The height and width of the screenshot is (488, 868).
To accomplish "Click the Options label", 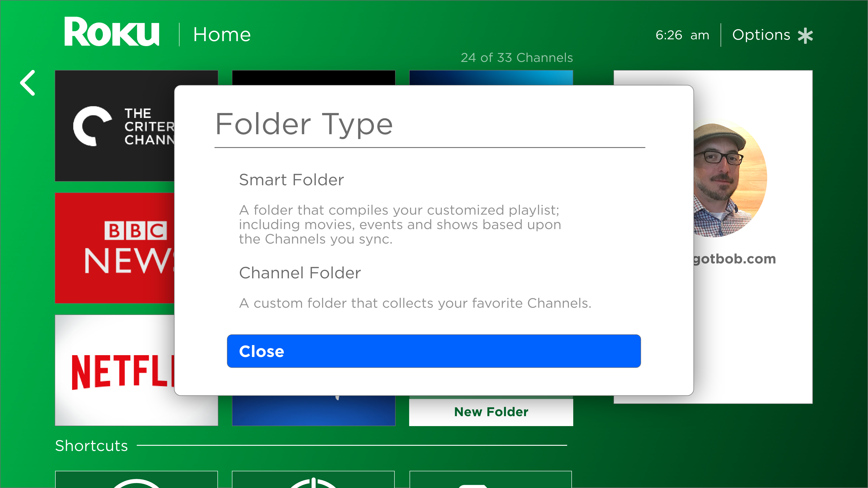I will pyautogui.click(x=761, y=35).
